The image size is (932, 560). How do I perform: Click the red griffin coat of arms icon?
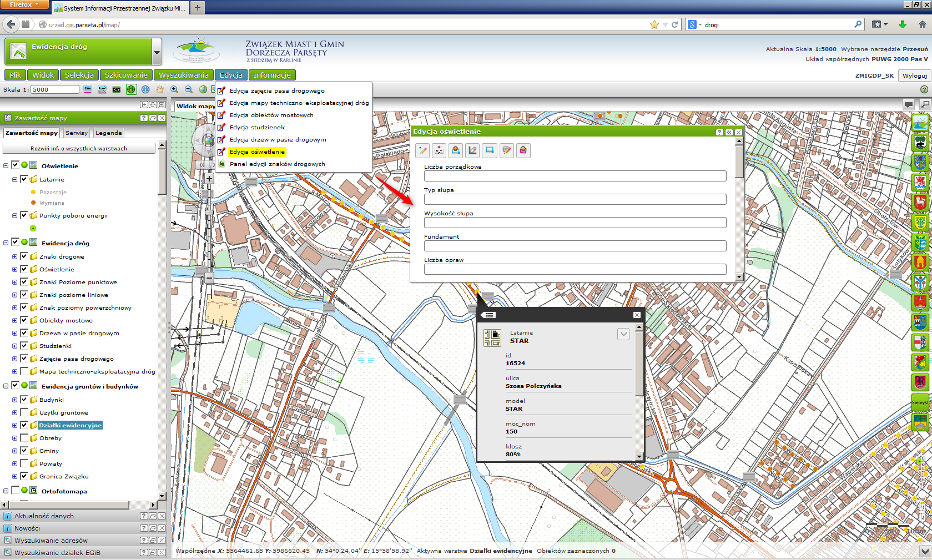tap(920, 182)
